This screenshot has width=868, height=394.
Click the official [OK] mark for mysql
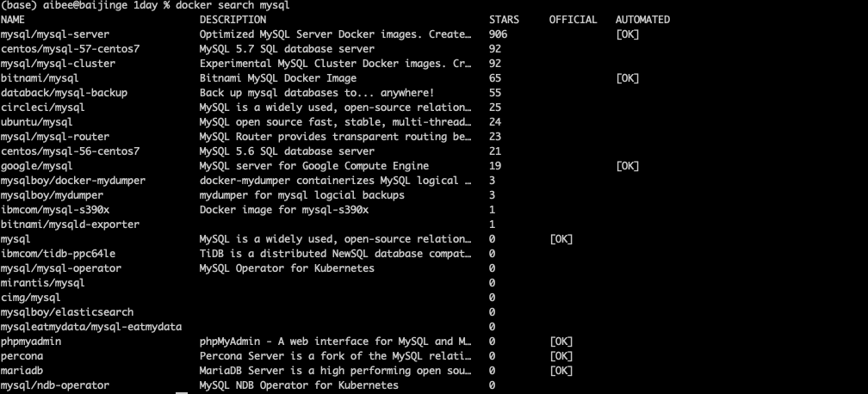pos(561,239)
